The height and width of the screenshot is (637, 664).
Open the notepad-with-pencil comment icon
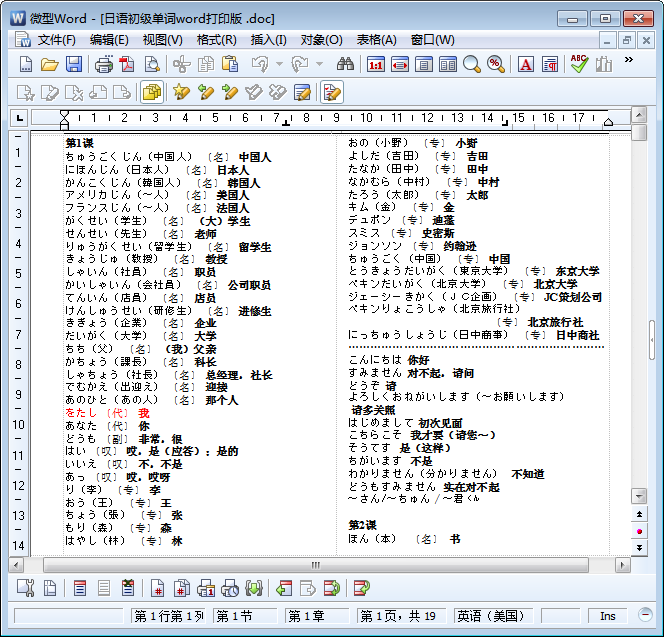tap(302, 92)
